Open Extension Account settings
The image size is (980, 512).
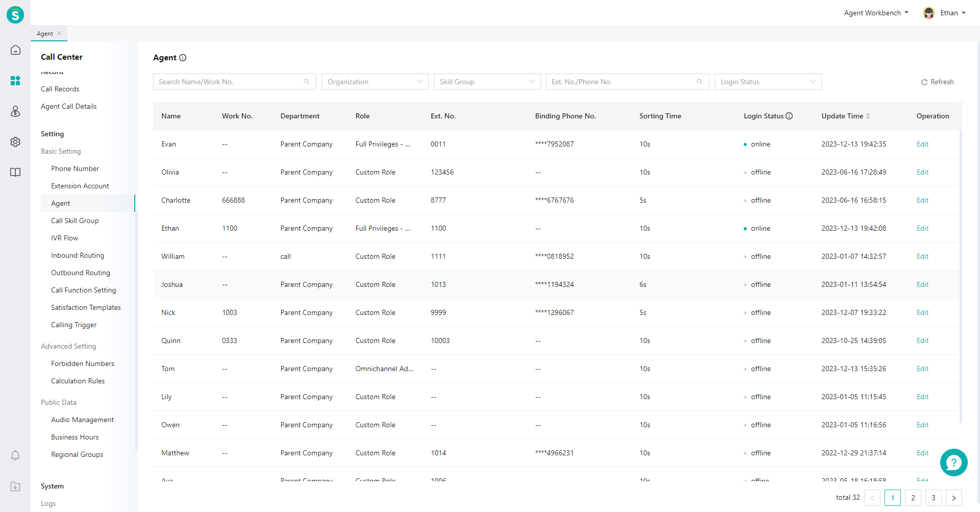[80, 186]
